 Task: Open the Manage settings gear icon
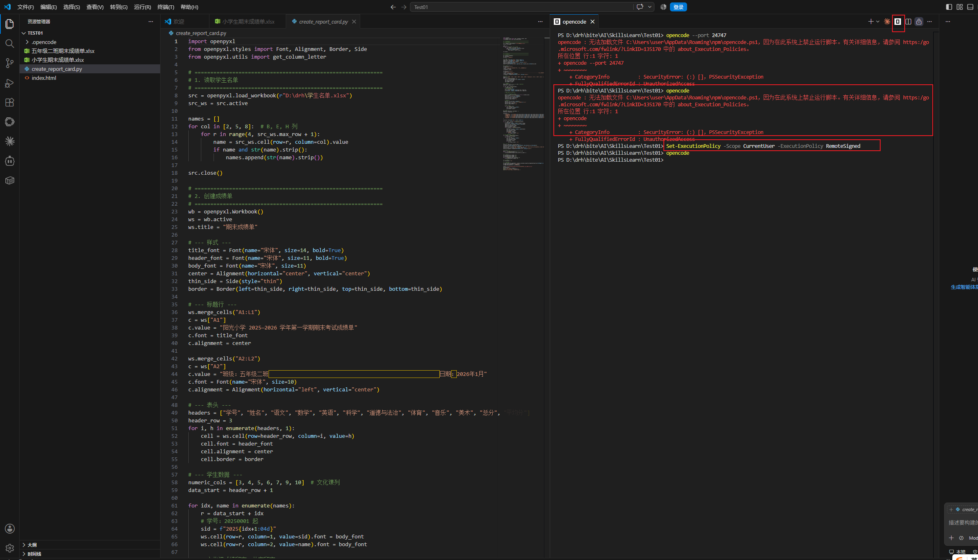tap(10, 548)
